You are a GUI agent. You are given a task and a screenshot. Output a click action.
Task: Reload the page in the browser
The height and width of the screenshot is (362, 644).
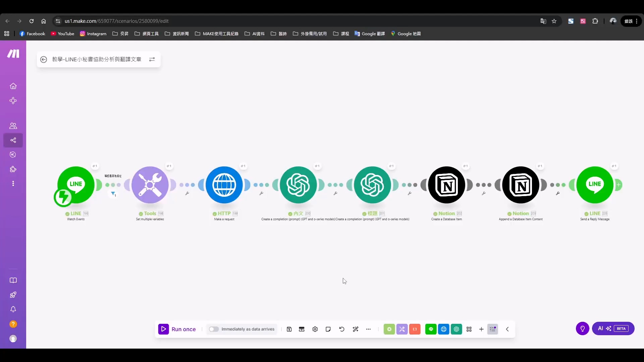pos(32,21)
